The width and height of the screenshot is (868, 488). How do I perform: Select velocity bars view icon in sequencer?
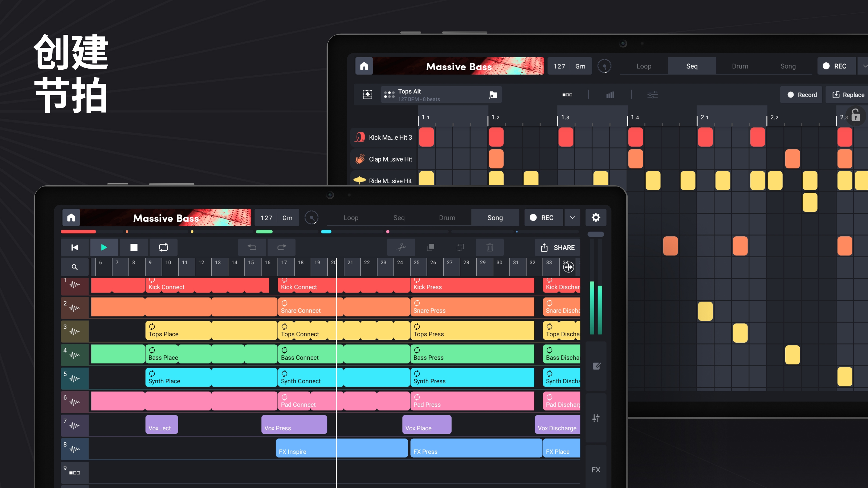610,95
